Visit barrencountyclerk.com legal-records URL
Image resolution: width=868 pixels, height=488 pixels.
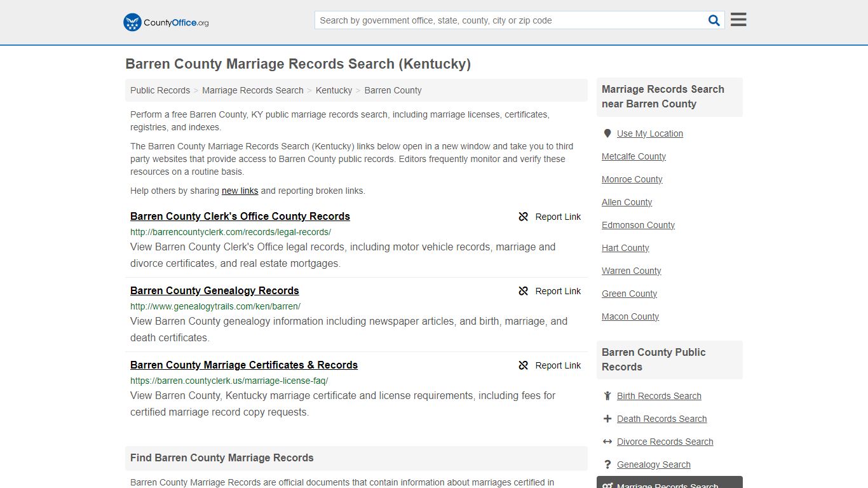point(231,232)
